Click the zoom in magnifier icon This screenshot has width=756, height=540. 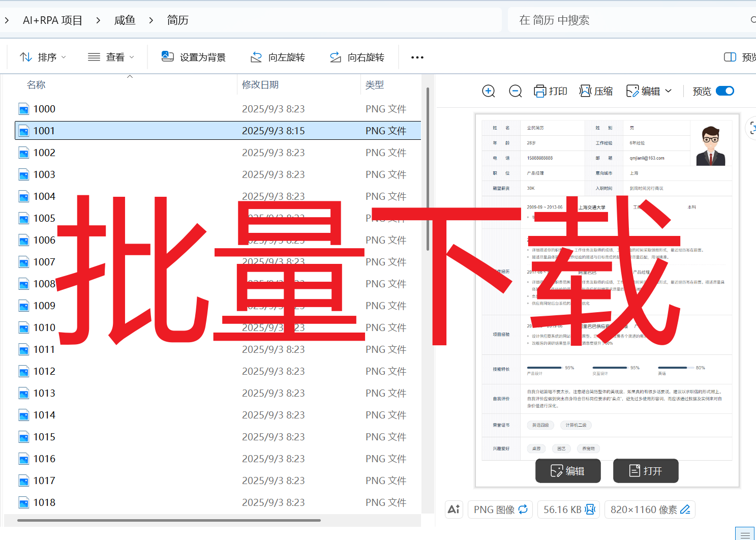pos(488,91)
